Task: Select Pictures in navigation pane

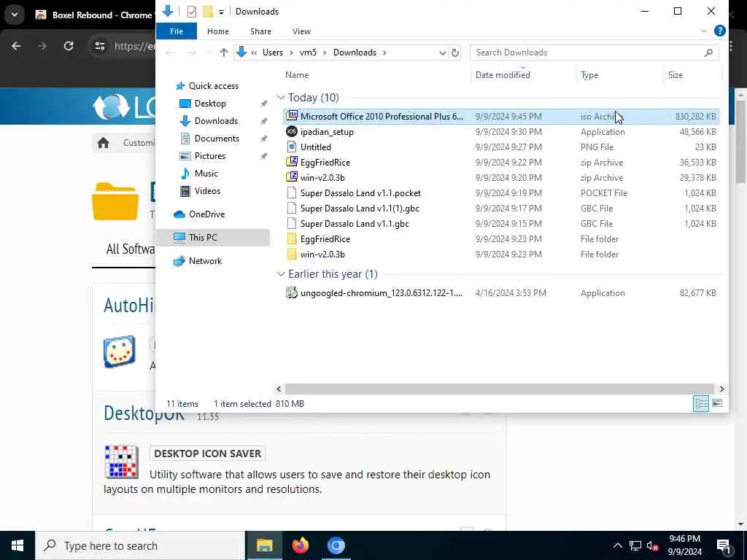Action: 209,156
